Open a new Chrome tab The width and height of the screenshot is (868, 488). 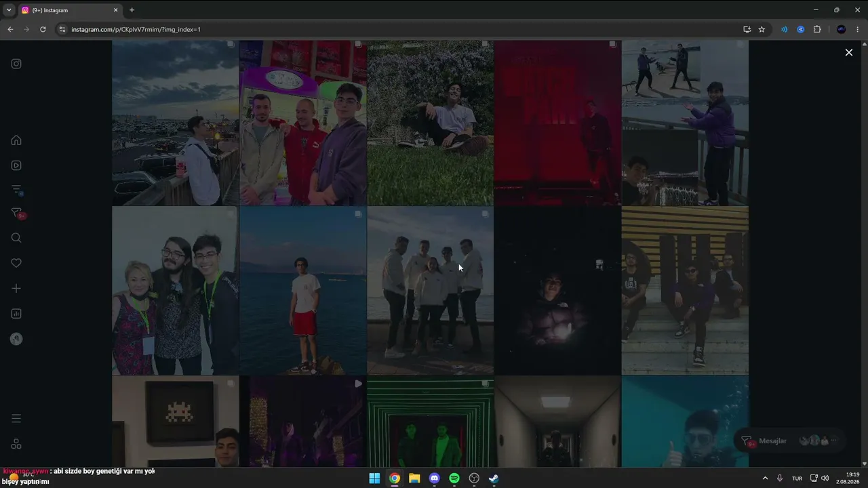tap(132, 10)
